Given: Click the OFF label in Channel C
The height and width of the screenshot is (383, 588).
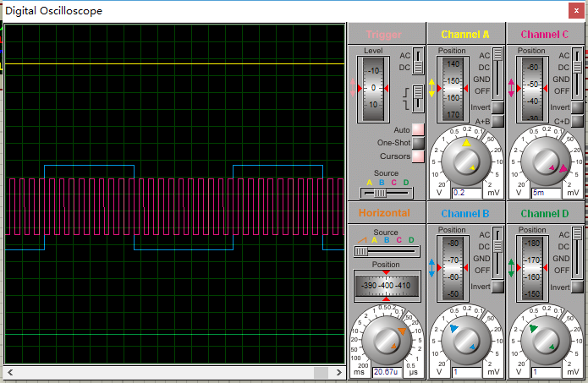Looking at the screenshot, I should point(562,91).
